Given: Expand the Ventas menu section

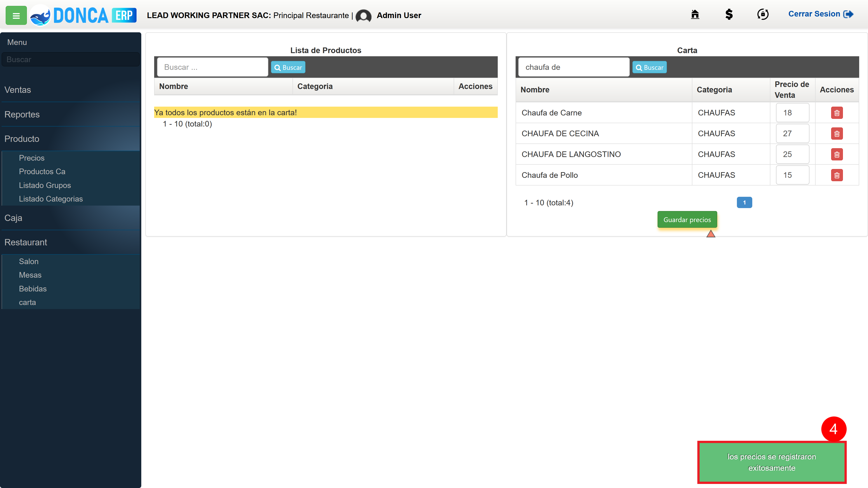Looking at the screenshot, I should pyautogui.click(x=71, y=90).
